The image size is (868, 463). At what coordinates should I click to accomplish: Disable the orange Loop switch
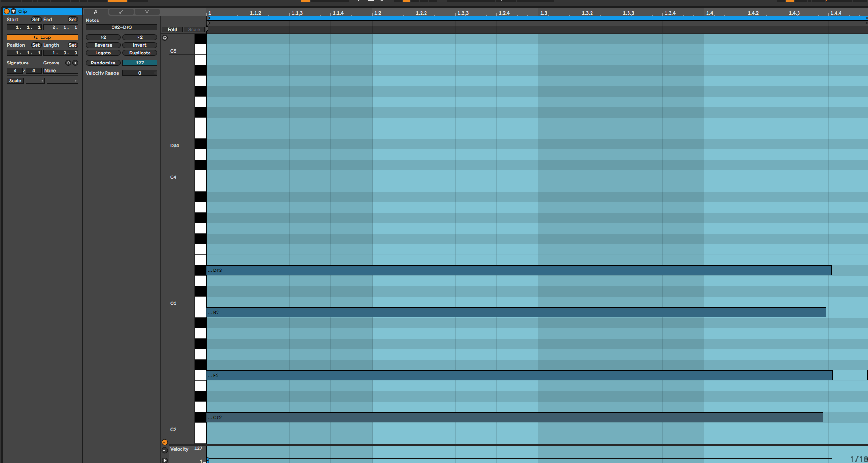coord(42,37)
